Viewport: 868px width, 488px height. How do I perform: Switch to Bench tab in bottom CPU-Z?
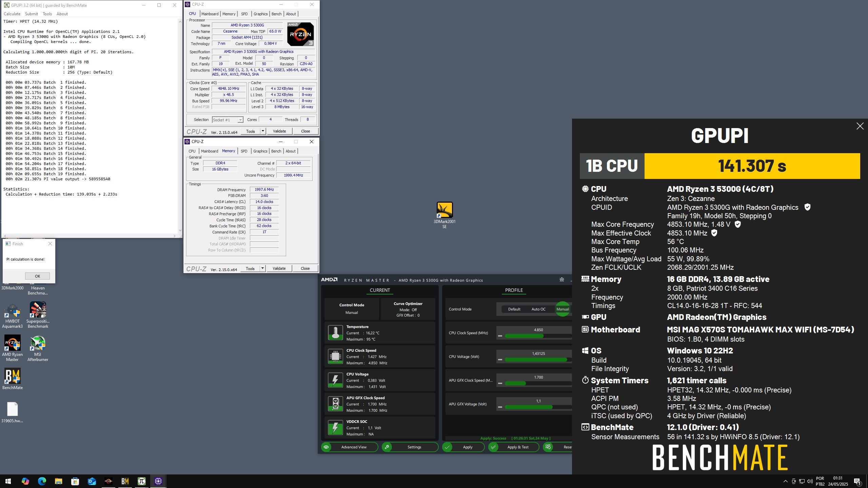(276, 151)
